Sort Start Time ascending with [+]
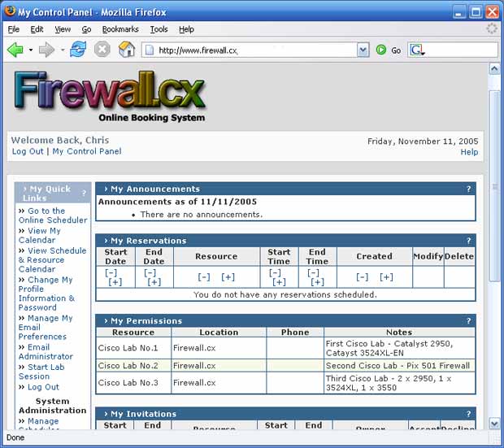 click(279, 282)
